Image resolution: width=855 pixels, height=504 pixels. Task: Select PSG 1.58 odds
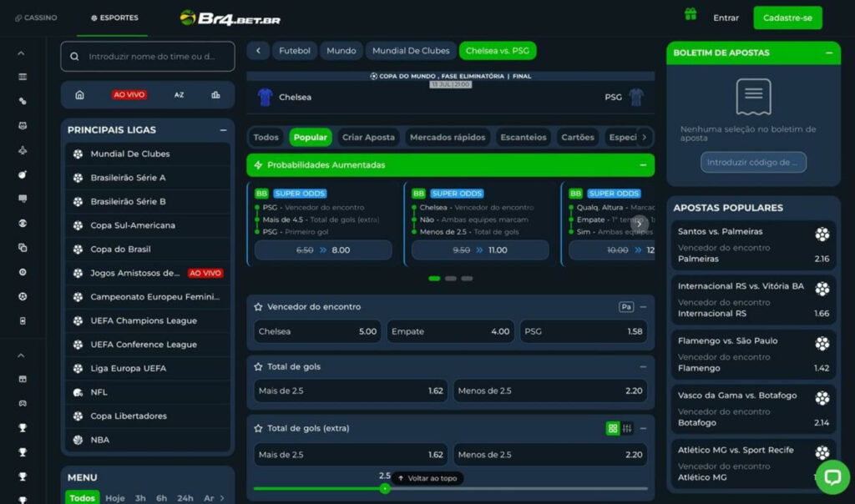click(584, 331)
